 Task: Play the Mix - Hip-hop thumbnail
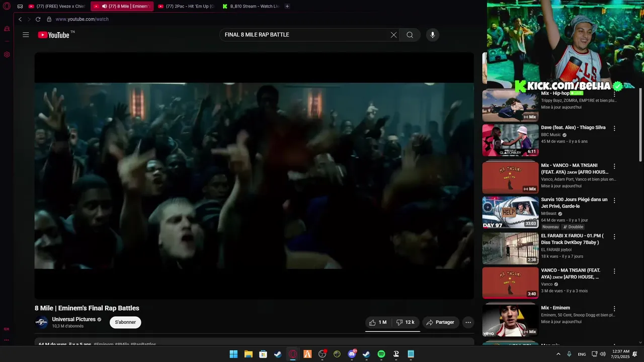pos(510,106)
